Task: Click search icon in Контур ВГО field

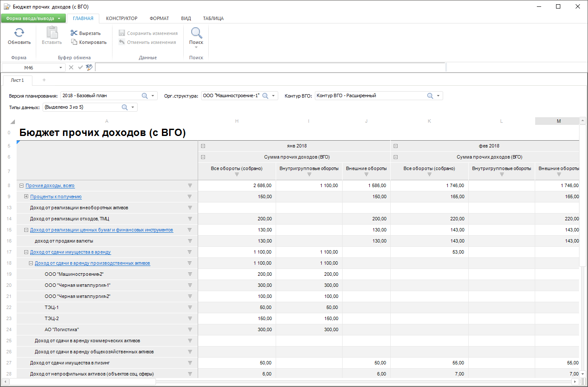Action: [x=430, y=96]
